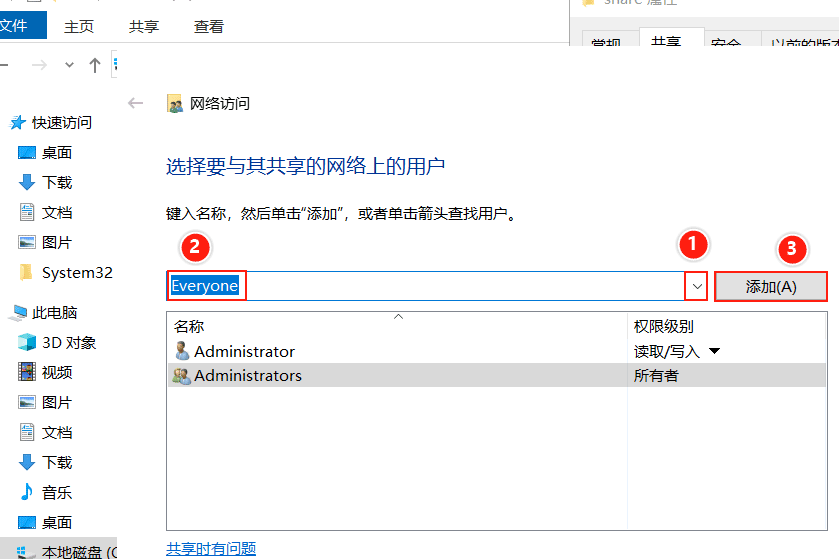839x559 pixels.
Task: Switch to the 主页 ribbon tab
Action: point(79,26)
